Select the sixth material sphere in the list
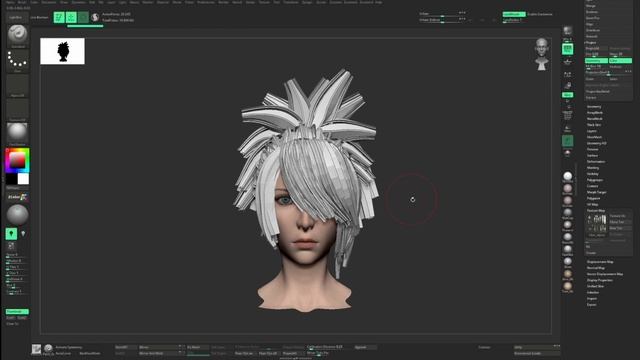 [x=567, y=237]
